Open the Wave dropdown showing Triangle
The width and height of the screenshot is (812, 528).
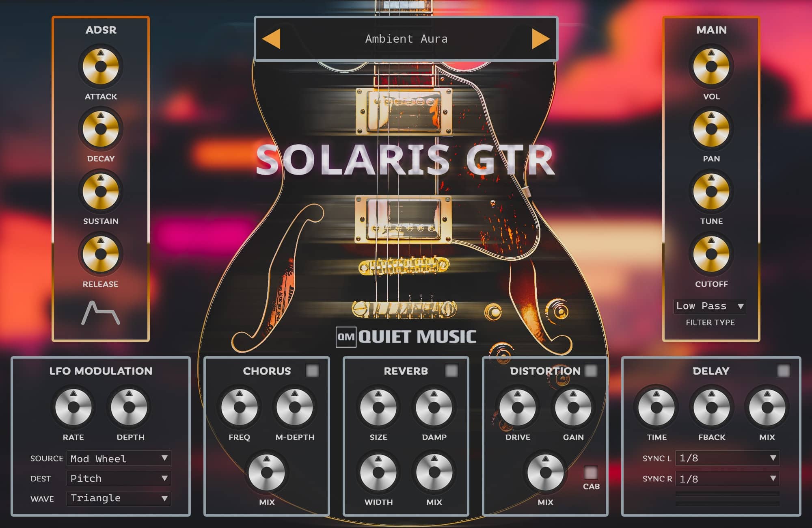pos(119,498)
